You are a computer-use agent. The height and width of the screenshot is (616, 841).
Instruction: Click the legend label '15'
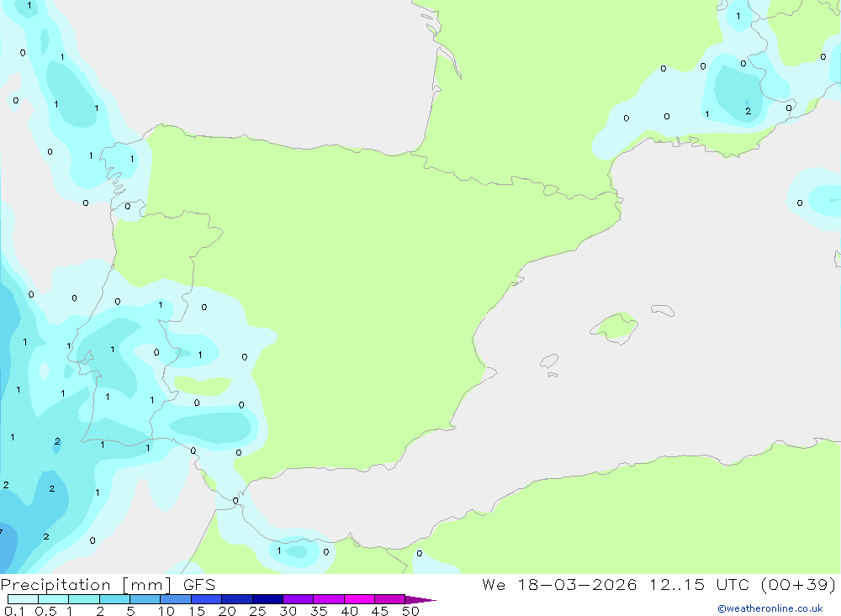point(197,611)
